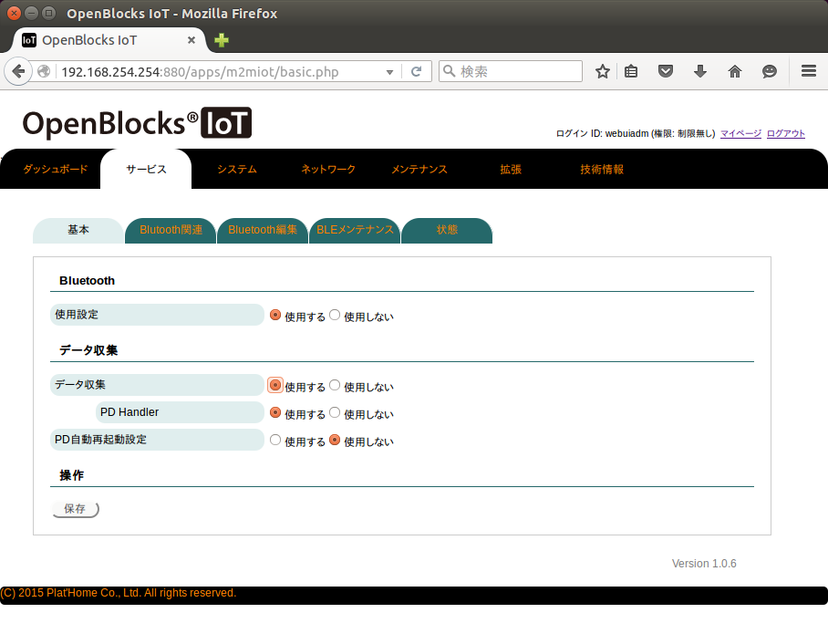The height and width of the screenshot is (644, 828).
Task: Click the site identity globe icon
Action: point(44,71)
